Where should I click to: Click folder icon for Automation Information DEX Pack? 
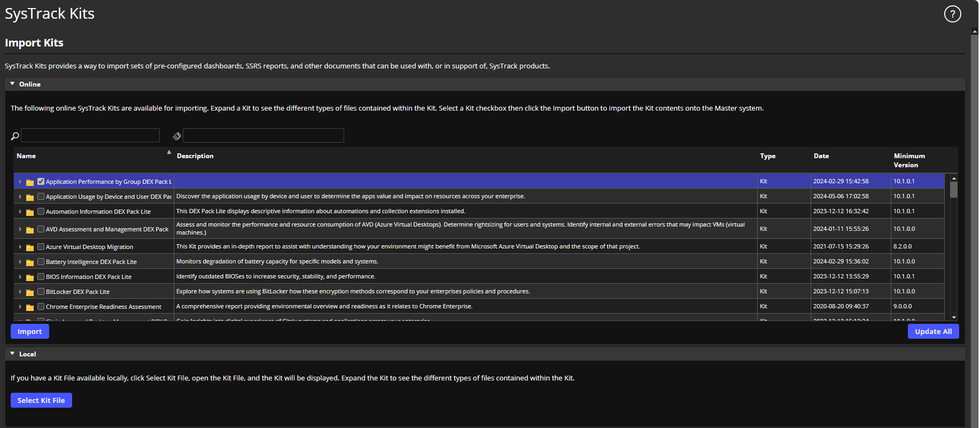(x=30, y=212)
